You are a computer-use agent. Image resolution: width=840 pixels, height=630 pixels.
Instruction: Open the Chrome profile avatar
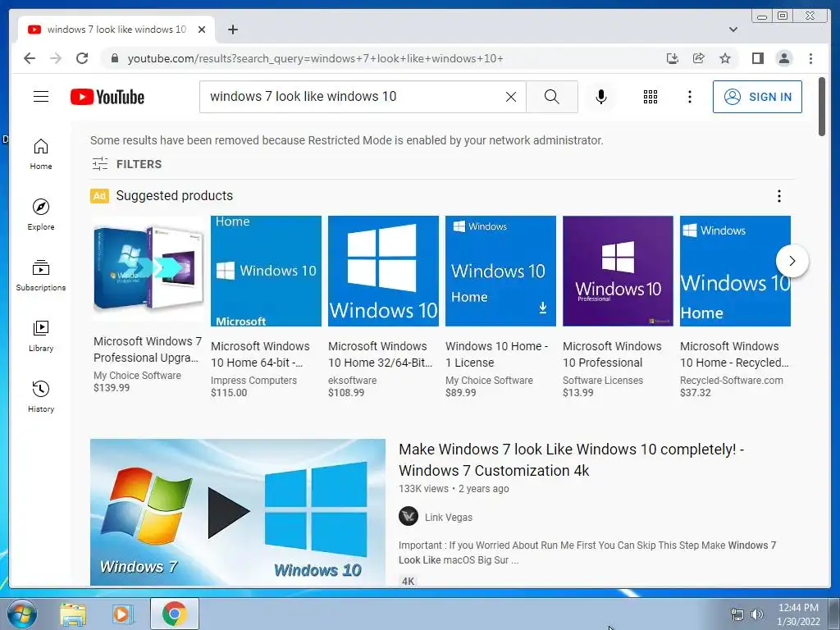coord(783,58)
